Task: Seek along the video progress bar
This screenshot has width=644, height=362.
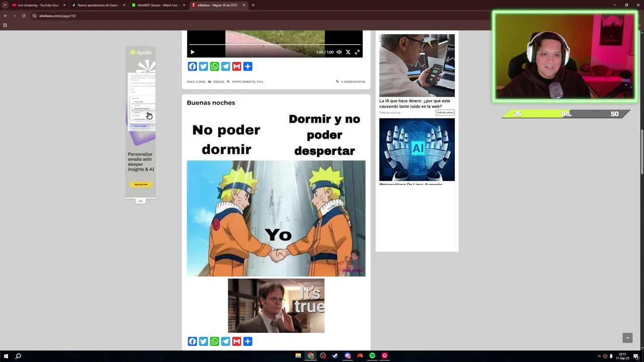Action: [x=275, y=44]
